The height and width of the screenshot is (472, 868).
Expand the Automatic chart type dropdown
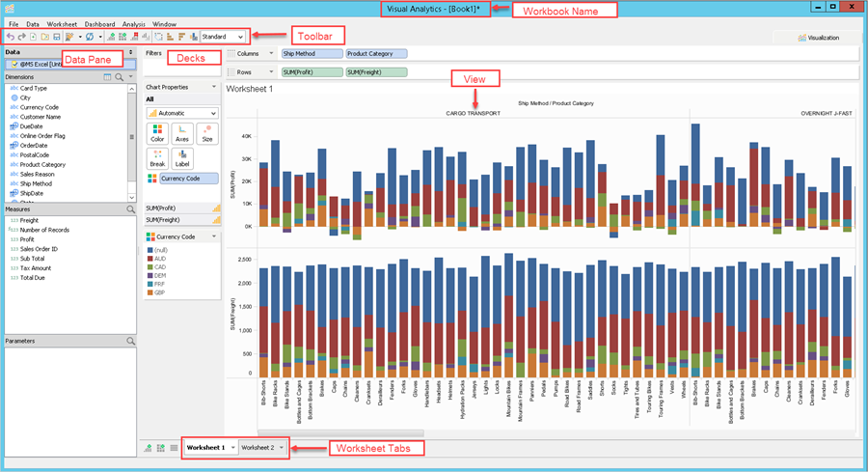(212, 113)
